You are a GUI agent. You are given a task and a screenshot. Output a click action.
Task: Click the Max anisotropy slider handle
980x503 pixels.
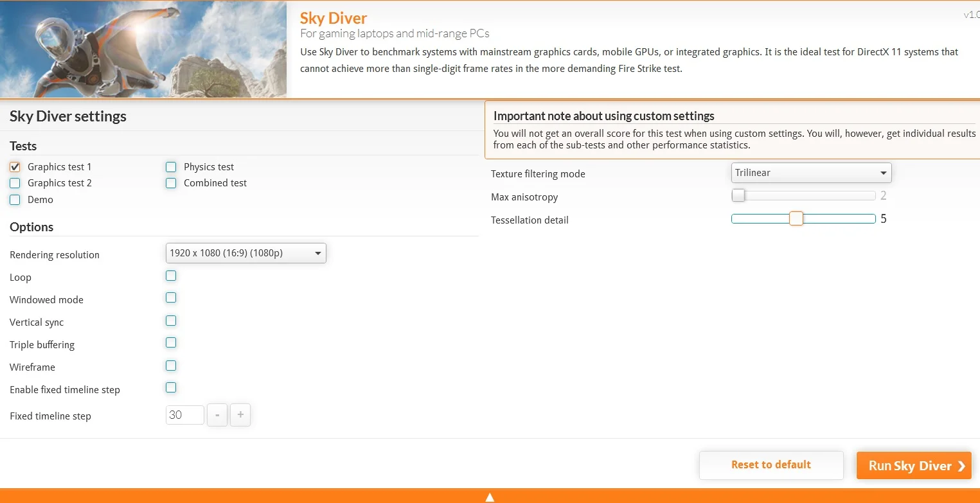(738, 195)
